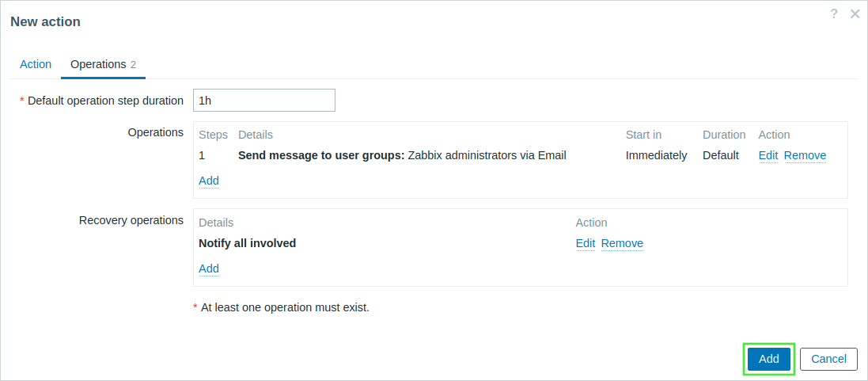
Task: Close the New action dialog
Action: point(855,14)
